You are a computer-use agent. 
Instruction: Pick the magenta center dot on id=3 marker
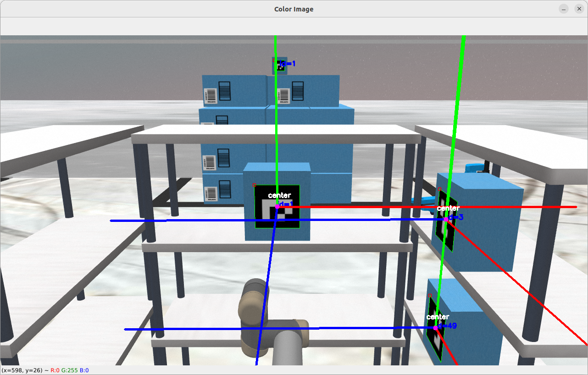(446, 220)
